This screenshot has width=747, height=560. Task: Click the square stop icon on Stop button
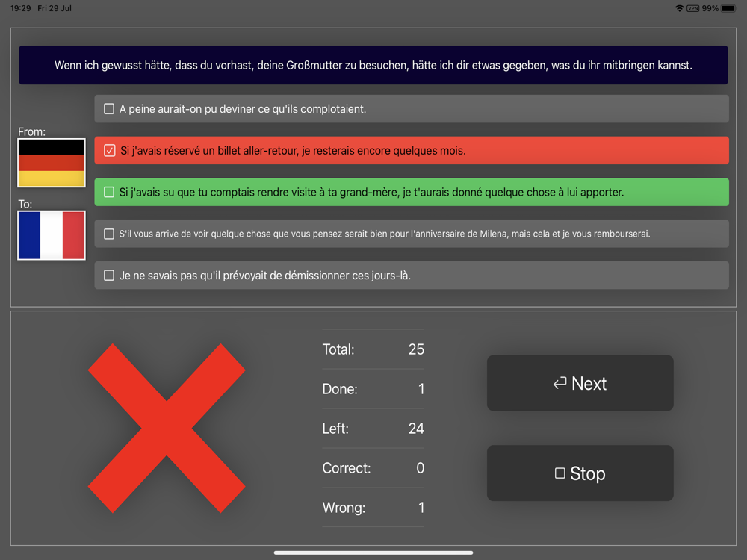tap(560, 473)
